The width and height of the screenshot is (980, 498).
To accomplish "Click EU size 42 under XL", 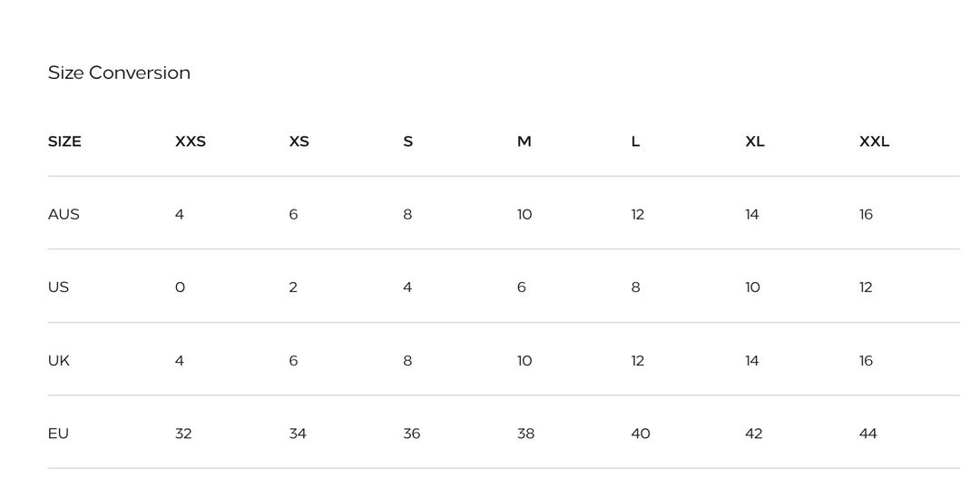I will click(x=753, y=434).
